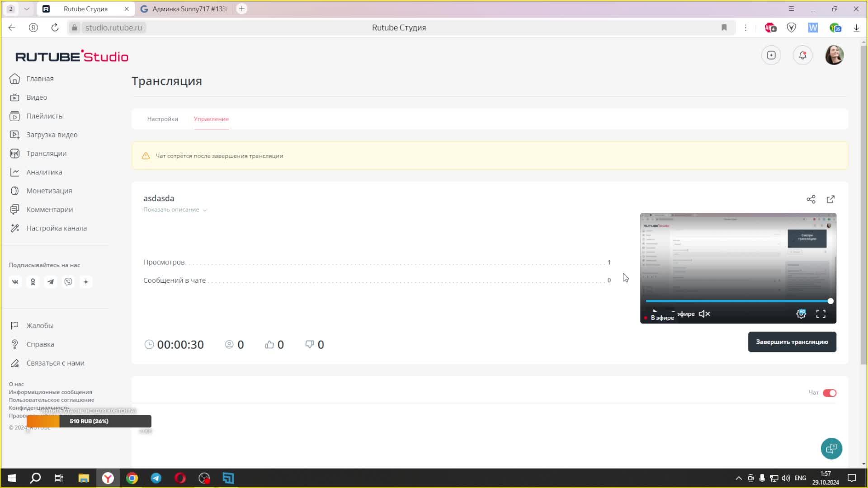This screenshot has height=488, width=868.
Task: Enter fullscreen in stream preview
Action: (821, 314)
